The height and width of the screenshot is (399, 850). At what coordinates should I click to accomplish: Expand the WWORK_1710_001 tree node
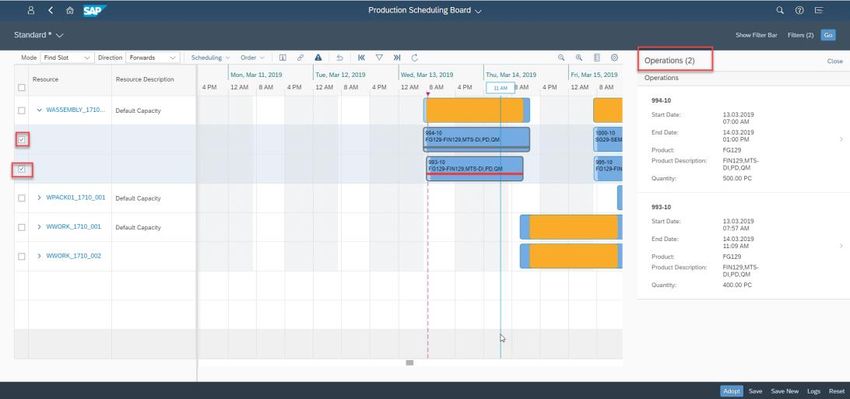click(39, 227)
